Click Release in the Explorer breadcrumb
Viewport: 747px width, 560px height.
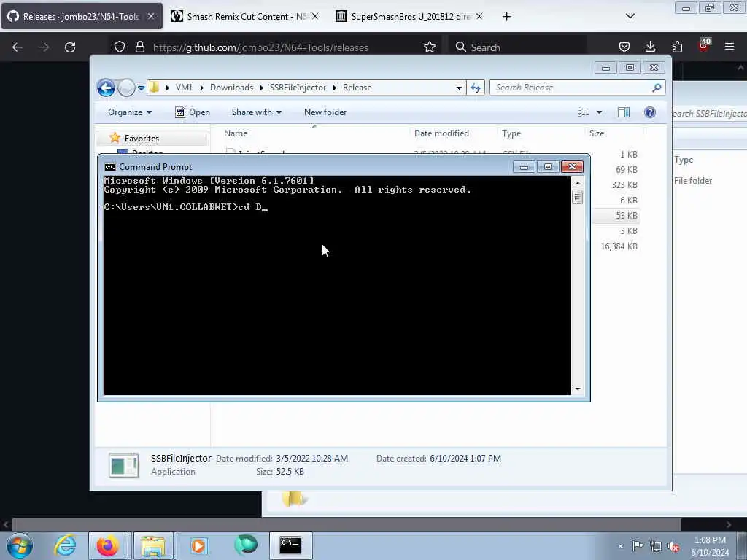coord(357,87)
